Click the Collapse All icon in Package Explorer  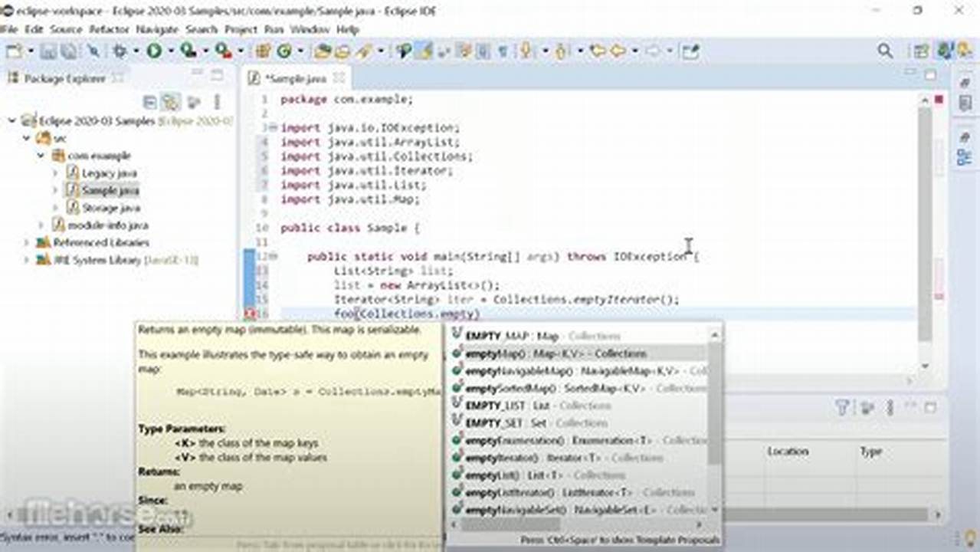tap(149, 102)
